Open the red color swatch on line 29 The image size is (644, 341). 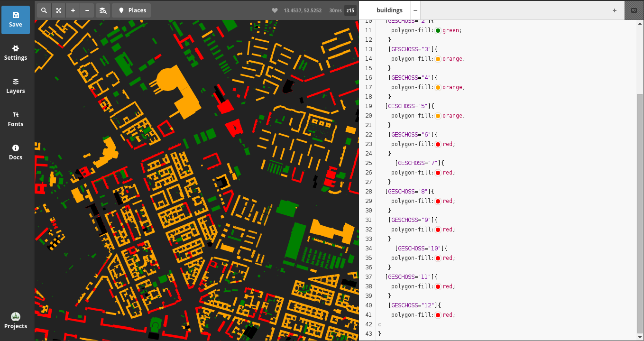(x=438, y=201)
